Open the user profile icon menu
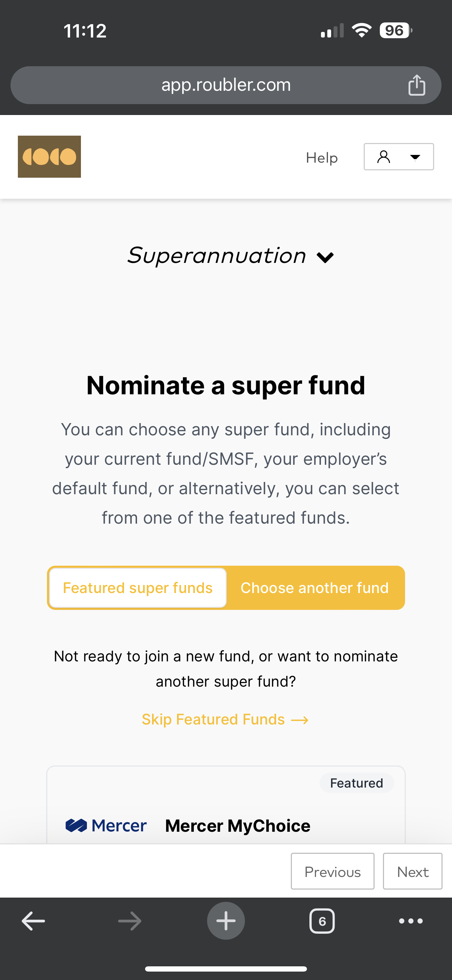The width and height of the screenshot is (452, 980). coord(384,157)
